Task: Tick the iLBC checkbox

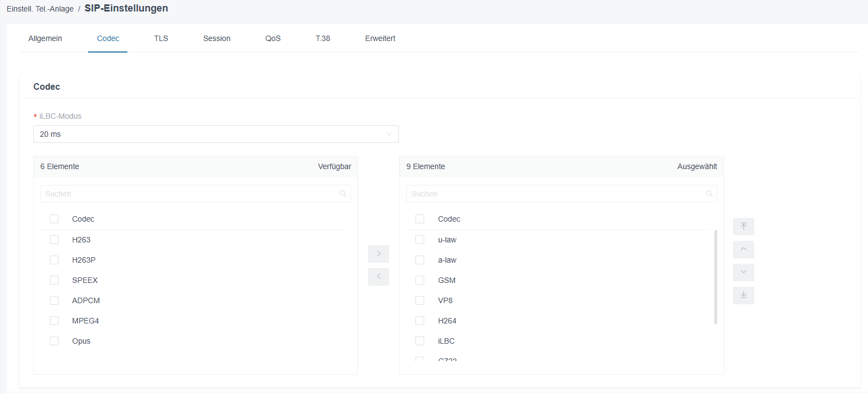Action: (420, 341)
